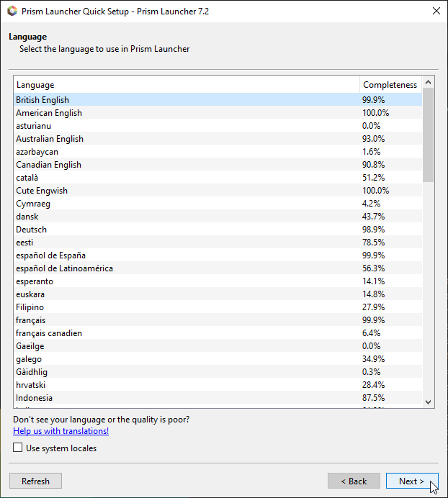Sort list by Language column header
The image size is (448, 498).
tap(186, 85)
